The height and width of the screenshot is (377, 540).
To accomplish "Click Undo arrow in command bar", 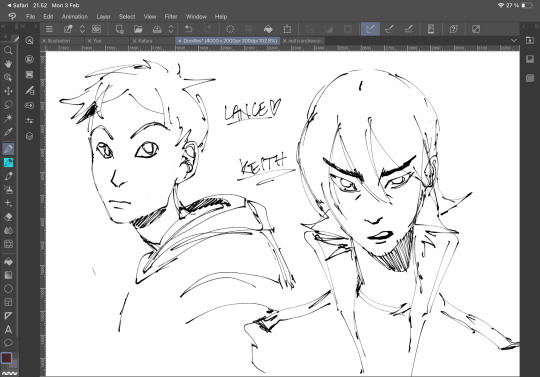I will [x=188, y=29].
